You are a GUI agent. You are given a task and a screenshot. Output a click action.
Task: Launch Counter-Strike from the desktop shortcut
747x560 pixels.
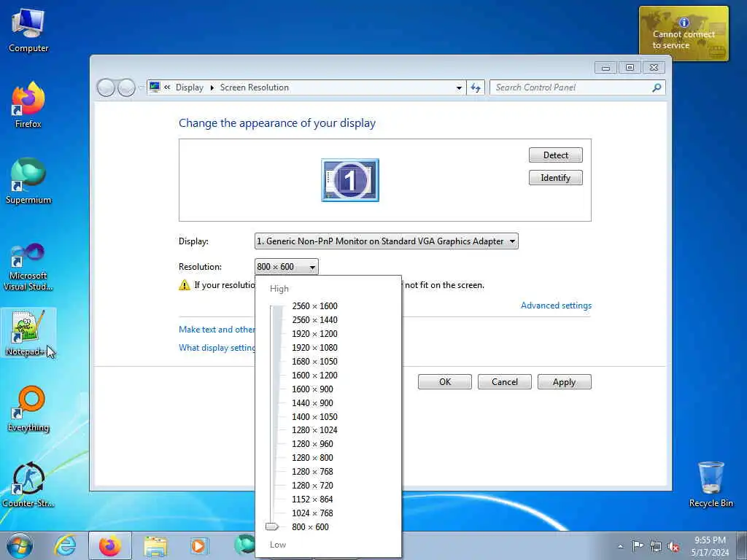pyautogui.click(x=28, y=484)
